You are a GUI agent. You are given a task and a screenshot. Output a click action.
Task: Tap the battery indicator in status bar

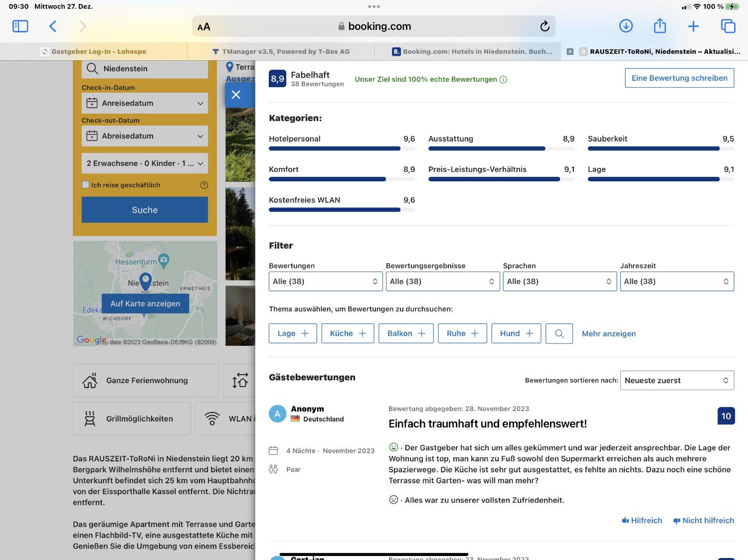point(732,6)
